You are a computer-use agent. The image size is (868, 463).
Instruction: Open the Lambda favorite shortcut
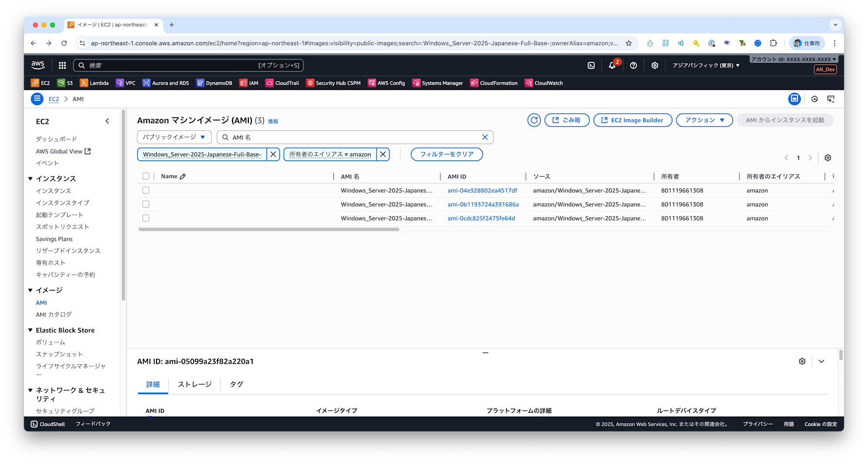click(94, 83)
